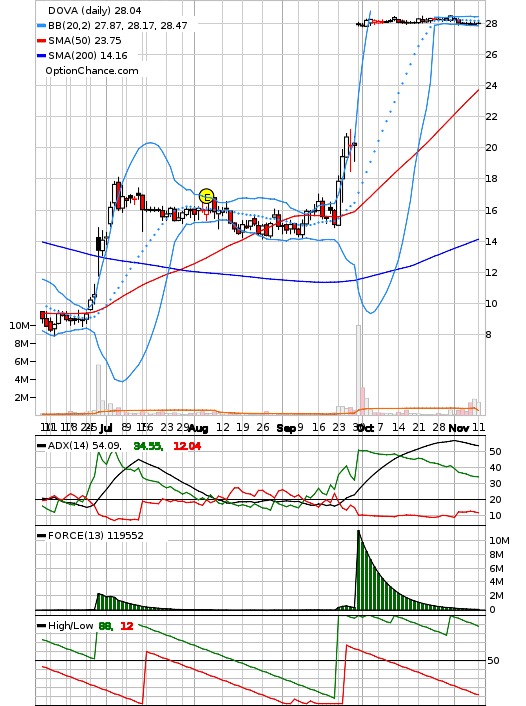Select the Jul label on date axis
Screen dimensions: 526x706
[105, 428]
